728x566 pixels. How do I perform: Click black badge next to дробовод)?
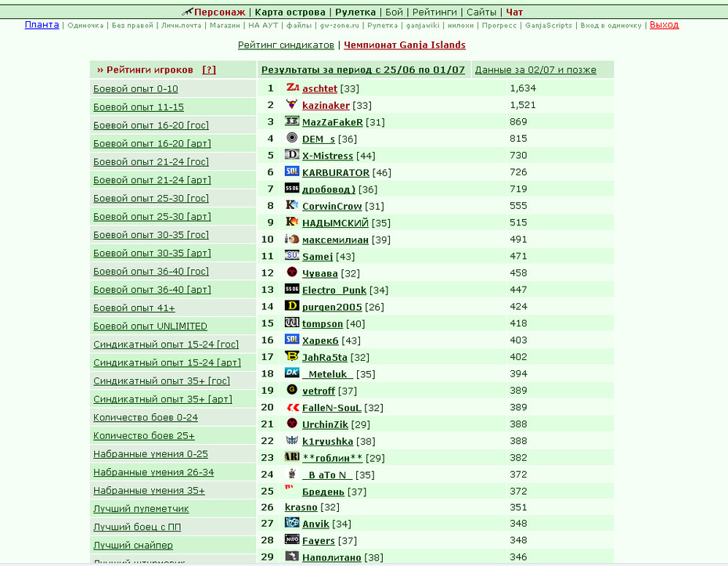pyautogui.click(x=292, y=188)
